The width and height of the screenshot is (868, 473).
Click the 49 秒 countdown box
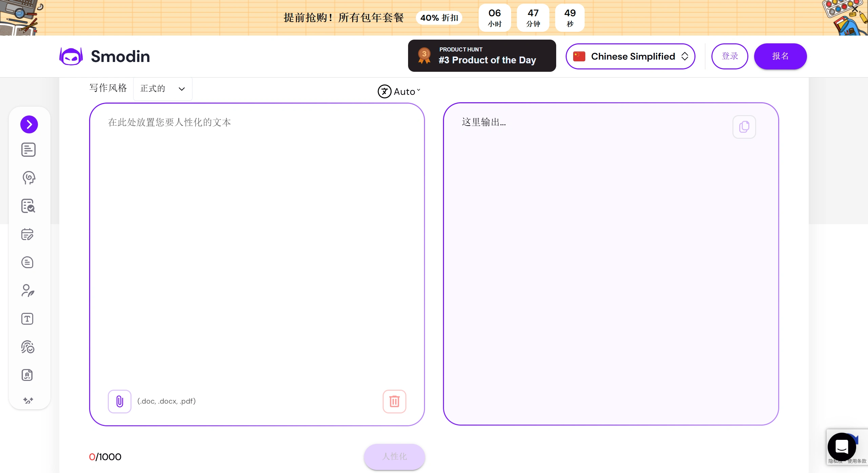click(570, 18)
